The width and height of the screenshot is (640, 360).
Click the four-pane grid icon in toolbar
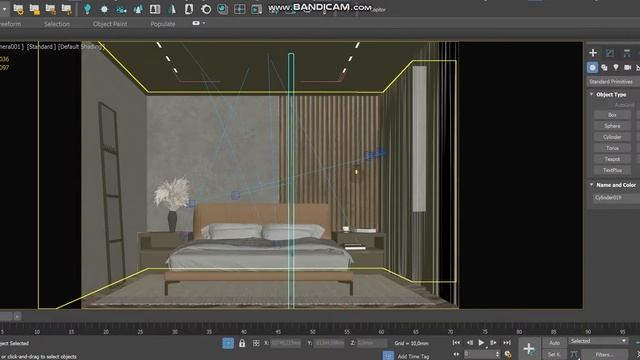point(240,9)
